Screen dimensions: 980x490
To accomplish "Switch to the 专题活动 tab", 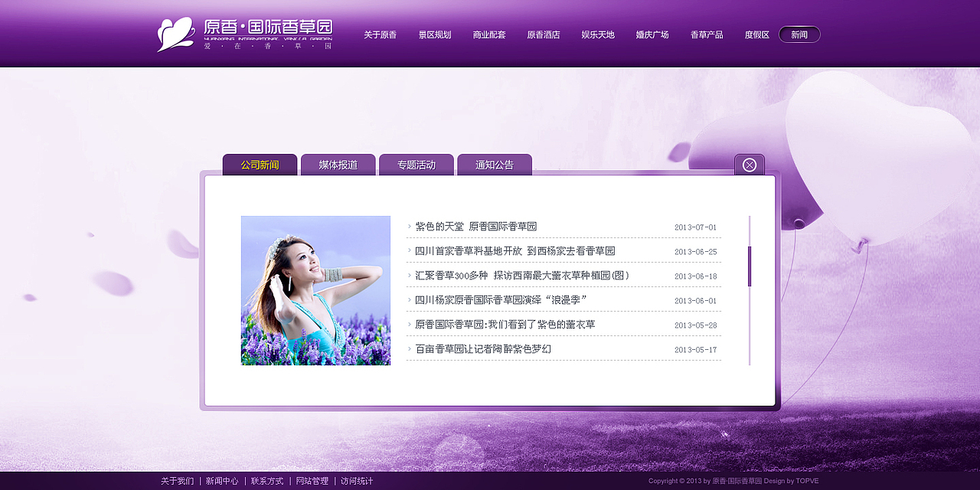I will coord(416,165).
